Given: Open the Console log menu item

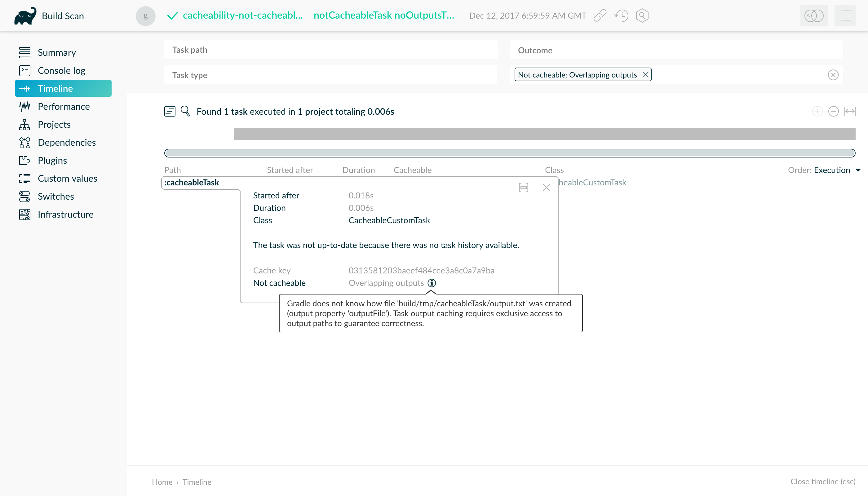Looking at the screenshot, I should coord(61,70).
